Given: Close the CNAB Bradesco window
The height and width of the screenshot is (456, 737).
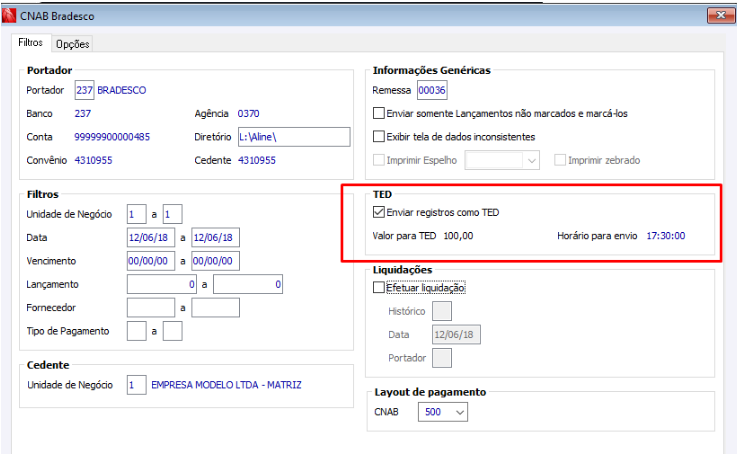Looking at the screenshot, I should (x=721, y=15).
